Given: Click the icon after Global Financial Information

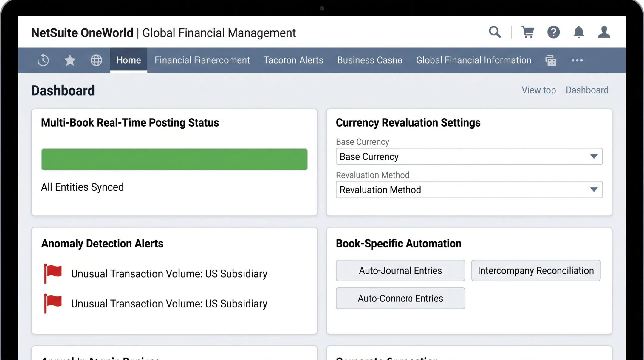Looking at the screenshot, I should click(x=551, y=60).
